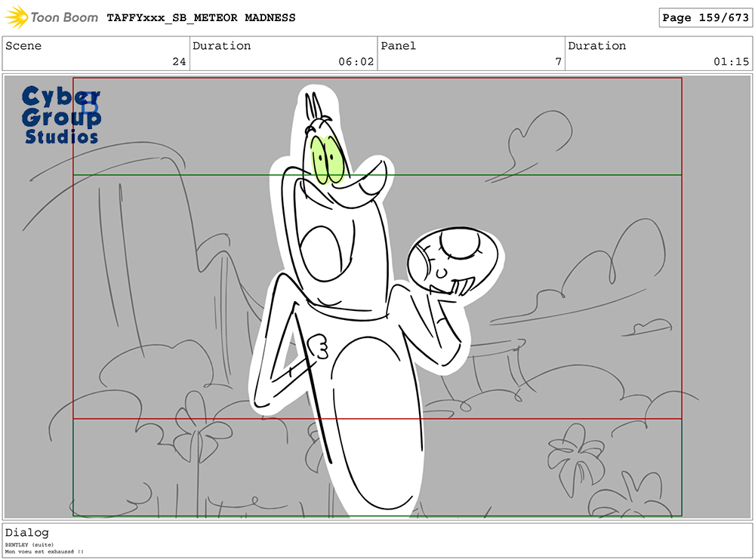Select the panel number 7
This screenshot has width=755, height=560.
point(558,62)
